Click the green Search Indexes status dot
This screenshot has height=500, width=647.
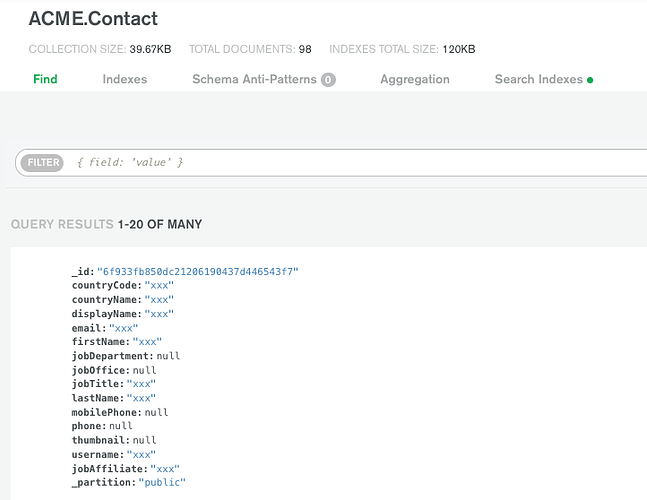[590, 80]
